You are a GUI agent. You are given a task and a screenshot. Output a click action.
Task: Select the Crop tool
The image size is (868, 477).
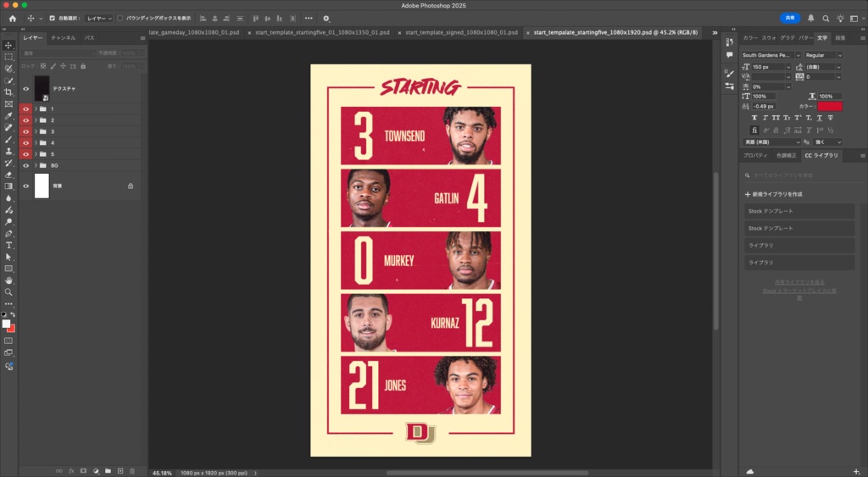point(8,92)
